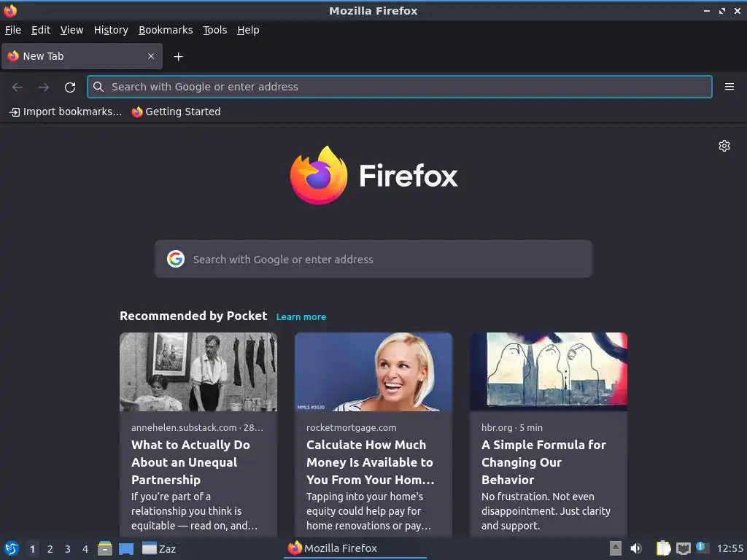Click 'Recommended by Pocket' heading
This screenshot has height=560, width=747.
(x=193, y=316)
